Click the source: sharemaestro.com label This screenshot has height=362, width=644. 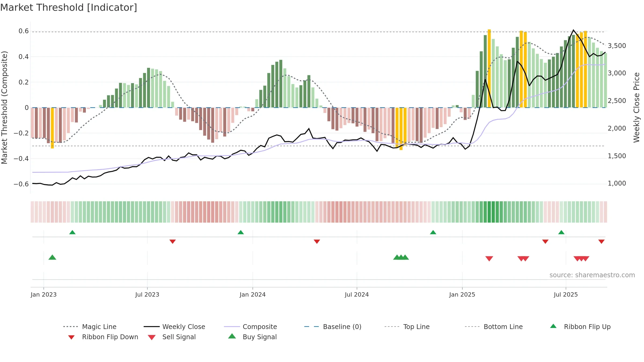pos(592,275)
